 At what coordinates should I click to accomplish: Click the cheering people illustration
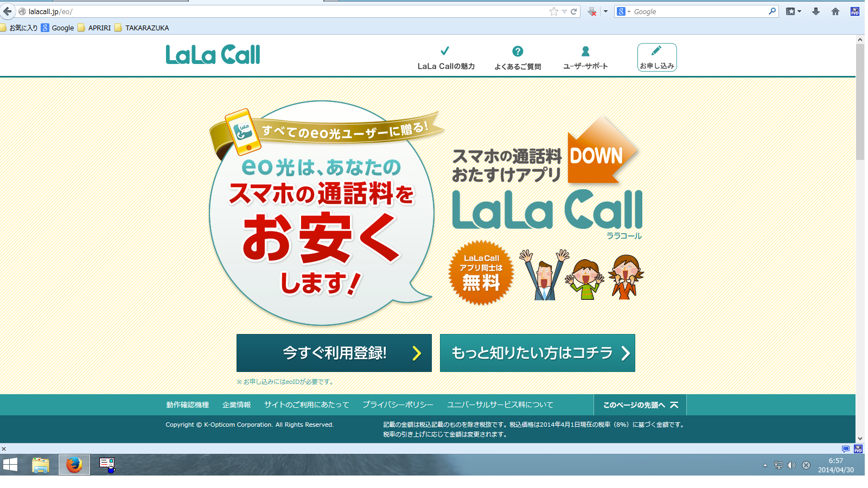coord(582,275)
